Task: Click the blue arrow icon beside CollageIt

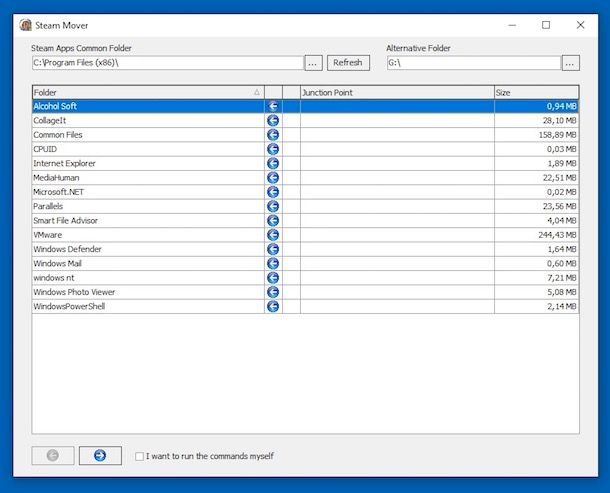Action: pyautogui.click(x=273, y=120)
